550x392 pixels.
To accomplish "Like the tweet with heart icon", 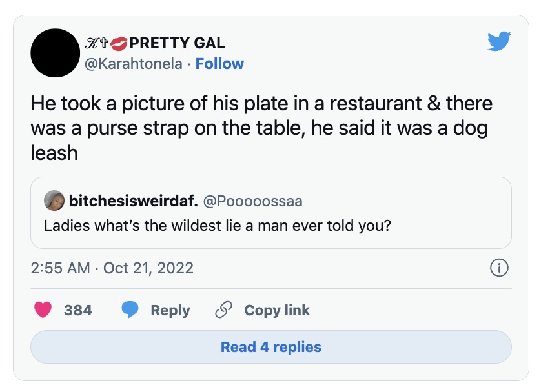I will (43, 310).
